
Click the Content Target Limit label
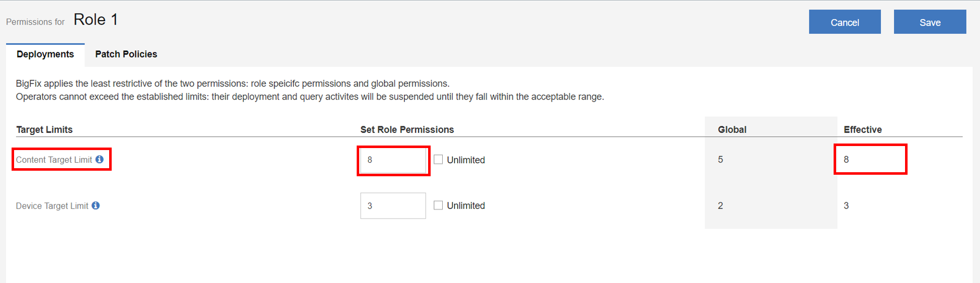[x=54, y=160]
